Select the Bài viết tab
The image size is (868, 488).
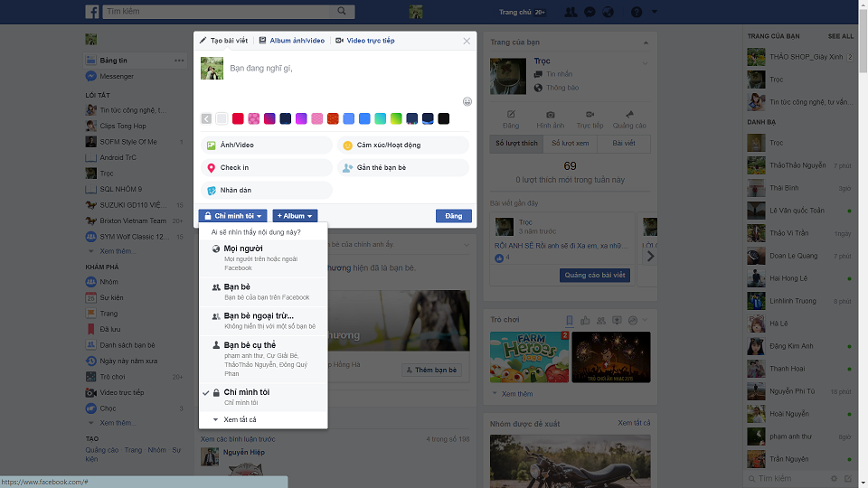pos(624,144)
